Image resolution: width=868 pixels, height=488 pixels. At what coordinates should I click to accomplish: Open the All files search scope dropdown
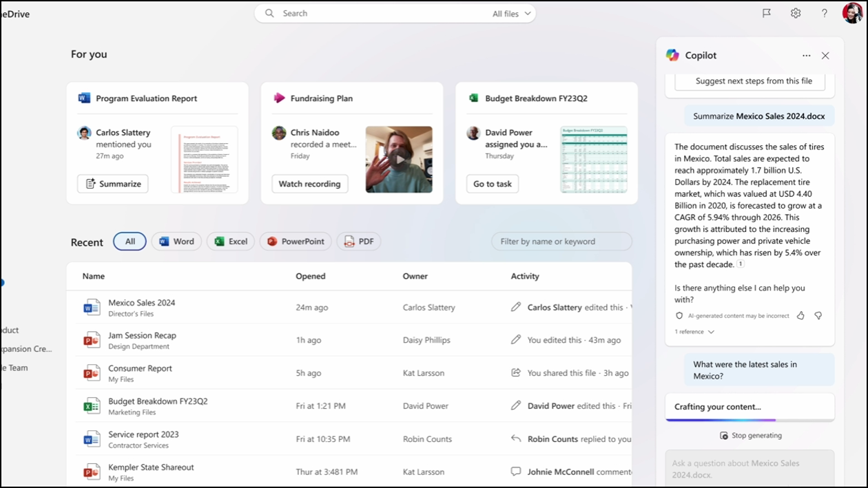click(x=512, y=14)
